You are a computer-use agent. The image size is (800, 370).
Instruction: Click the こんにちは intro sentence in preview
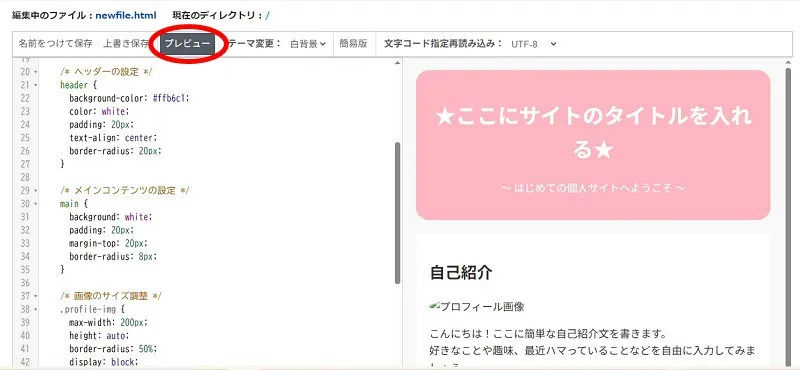click(549, 335)
